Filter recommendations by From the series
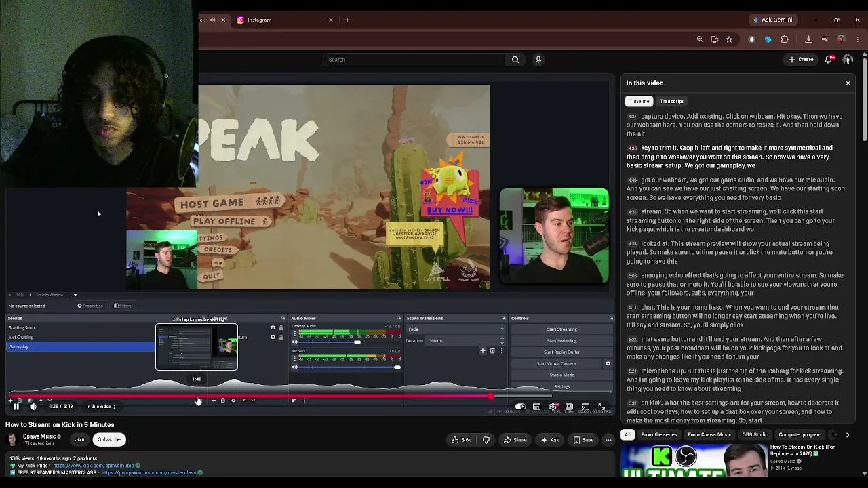This screenshot has height=488, width=868. (659, 434)
